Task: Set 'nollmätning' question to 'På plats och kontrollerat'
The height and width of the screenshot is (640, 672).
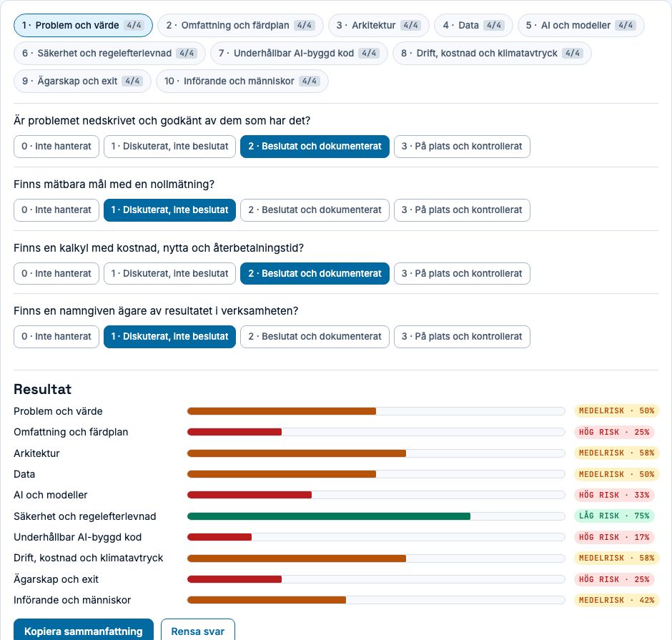Action: (x=462, y=210)
